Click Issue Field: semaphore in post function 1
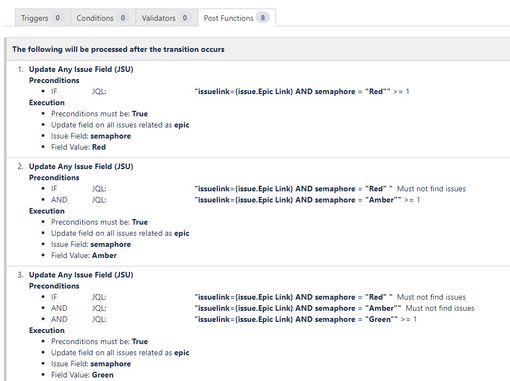 pyautogui.click(x=91, y=136)
